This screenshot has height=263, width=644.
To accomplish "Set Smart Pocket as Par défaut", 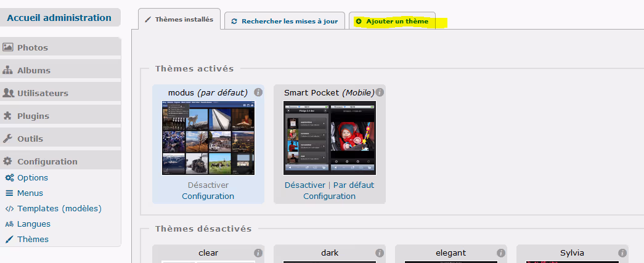I will point(354,185).
